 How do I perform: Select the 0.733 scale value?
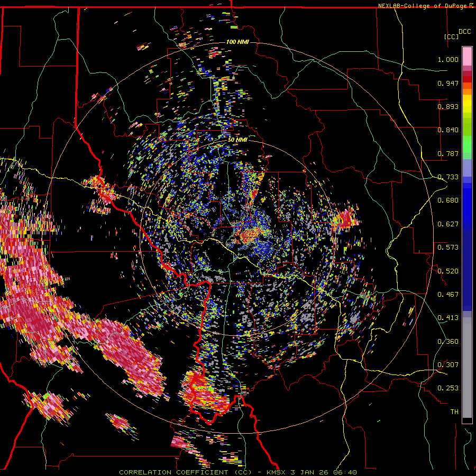coord(448,177)
